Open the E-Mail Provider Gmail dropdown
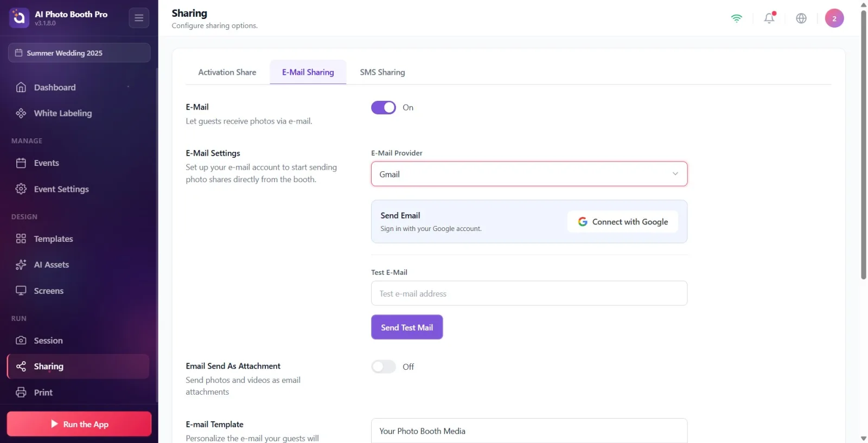Screen dimensions: 868x443 tap(529, 174)
